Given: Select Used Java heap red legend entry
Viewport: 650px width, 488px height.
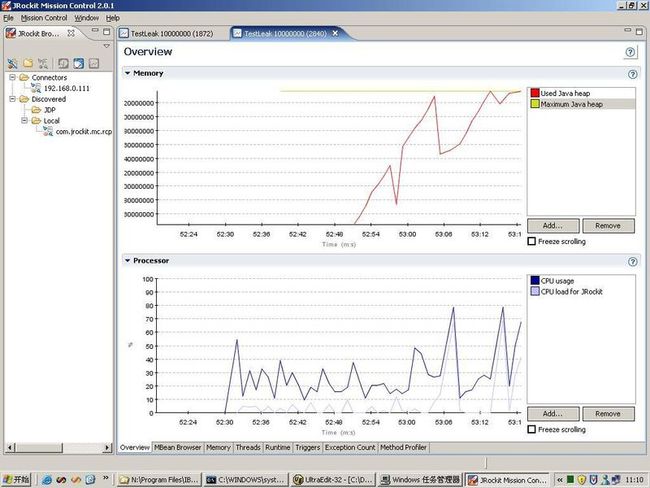Looking at the screenshot, I should tap(581, 93).
